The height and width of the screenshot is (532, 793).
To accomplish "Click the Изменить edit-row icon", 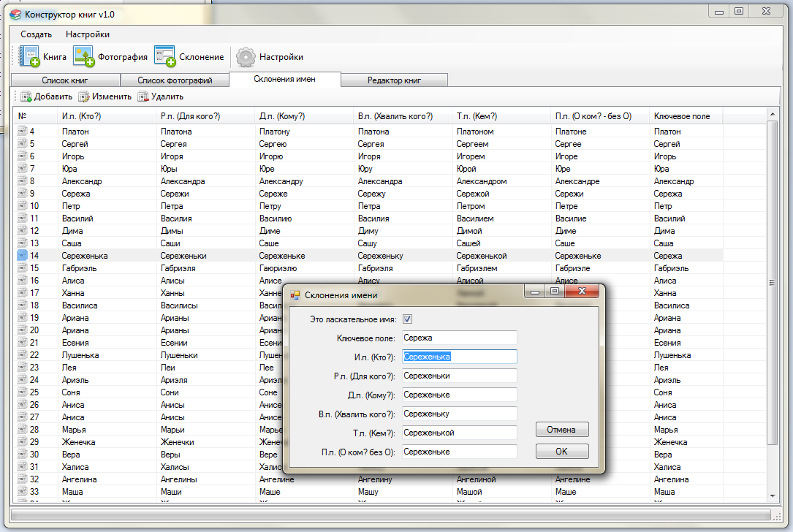I will [84, 96].
